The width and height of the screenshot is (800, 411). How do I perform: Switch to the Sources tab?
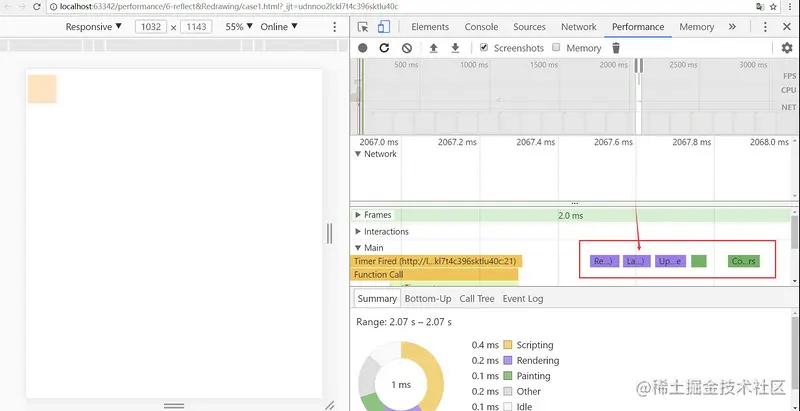click(x=529, y=27)
